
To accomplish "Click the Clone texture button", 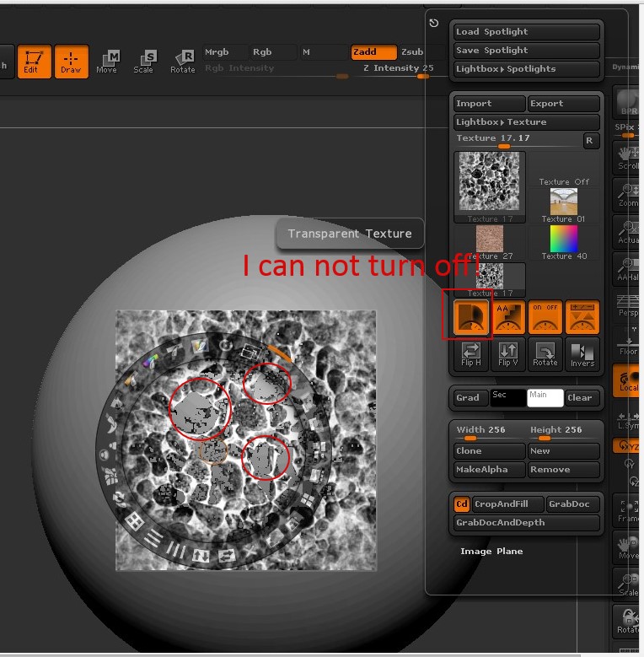I will [x=489, y=451].
